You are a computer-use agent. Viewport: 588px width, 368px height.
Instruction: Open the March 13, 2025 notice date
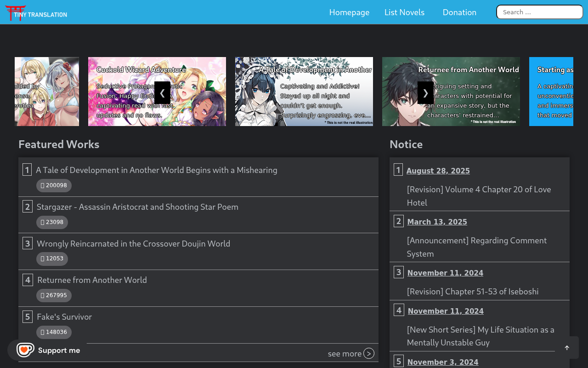(437, 222)
